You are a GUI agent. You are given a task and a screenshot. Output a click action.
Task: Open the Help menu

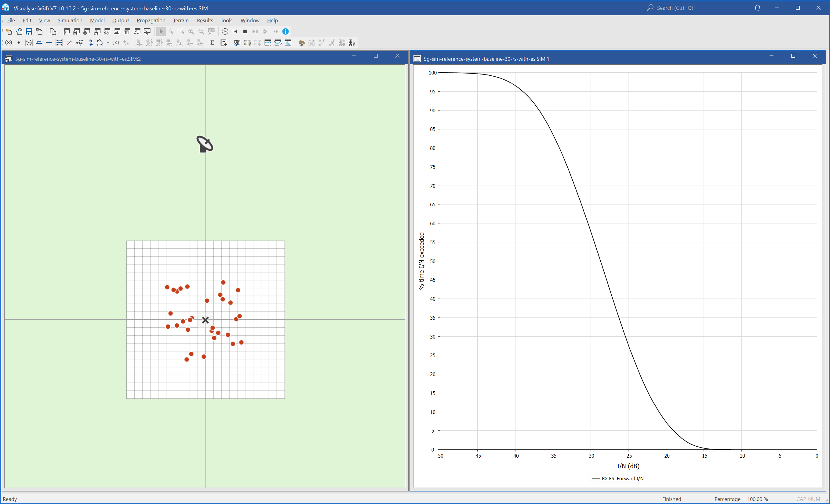pos(272,20)
